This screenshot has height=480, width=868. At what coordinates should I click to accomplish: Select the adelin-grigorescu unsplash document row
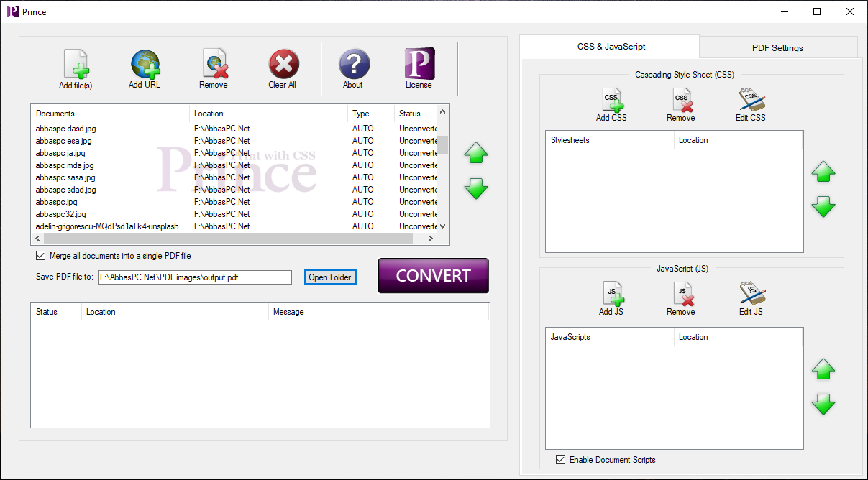pyautogui.click(x=234, y=226)
